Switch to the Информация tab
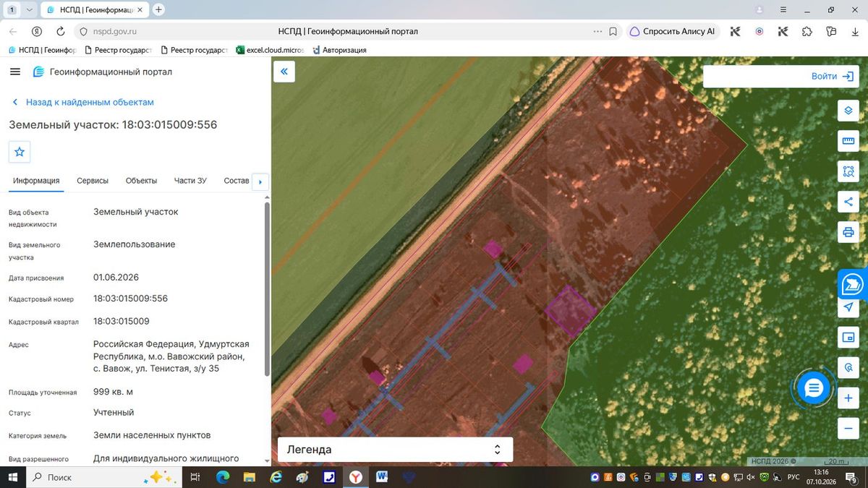868x488 pixels. click(36, 181)
